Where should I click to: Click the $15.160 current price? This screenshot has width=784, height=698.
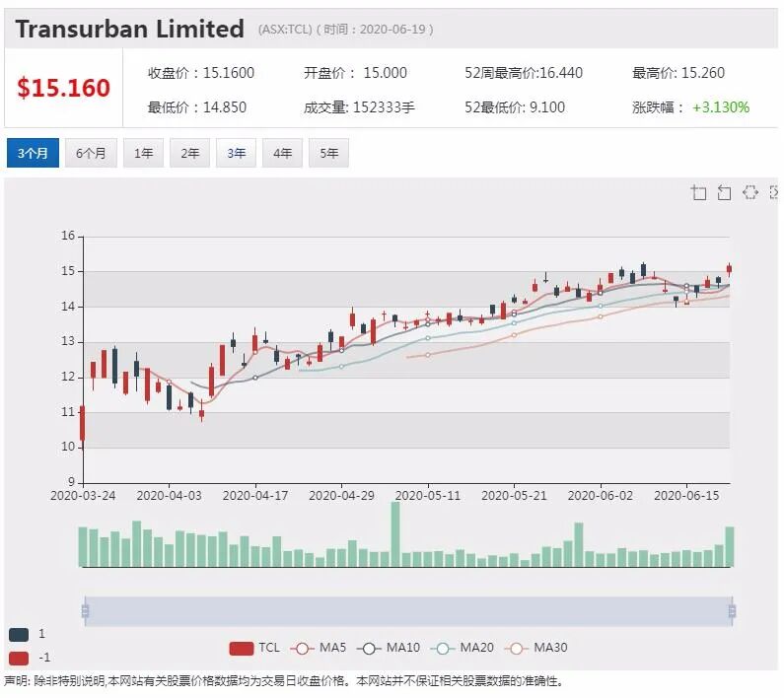tap(63, 88)
